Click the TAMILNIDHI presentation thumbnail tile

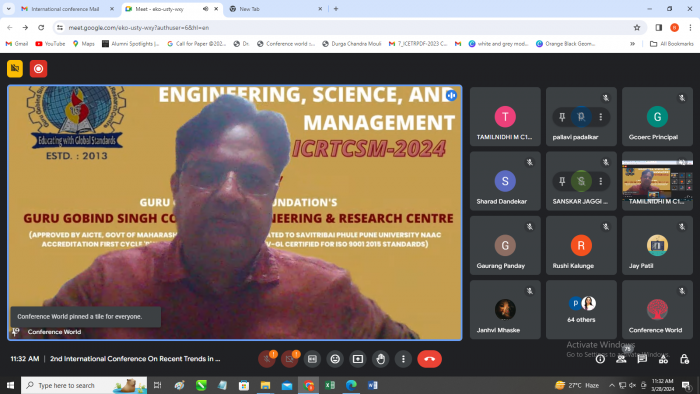click(x=657, y=181)
